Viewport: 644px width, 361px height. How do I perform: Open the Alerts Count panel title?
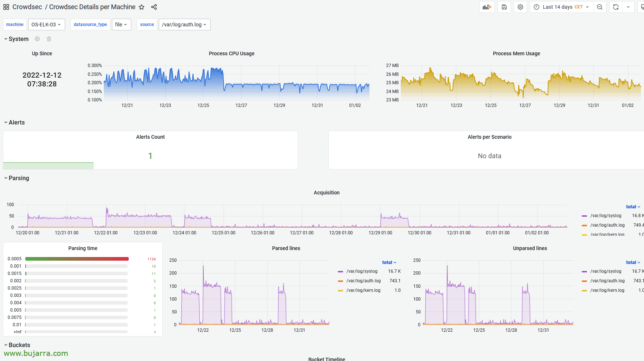[150, 137]
